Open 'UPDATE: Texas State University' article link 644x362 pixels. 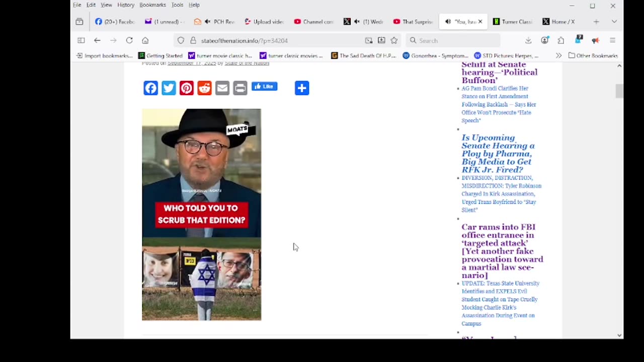(500, 304)
